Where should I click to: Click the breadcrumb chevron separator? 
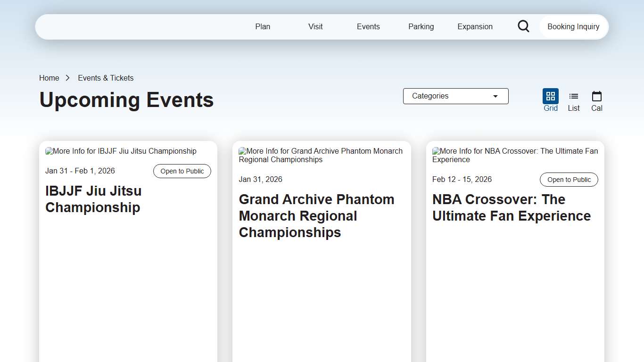(68, 78)
